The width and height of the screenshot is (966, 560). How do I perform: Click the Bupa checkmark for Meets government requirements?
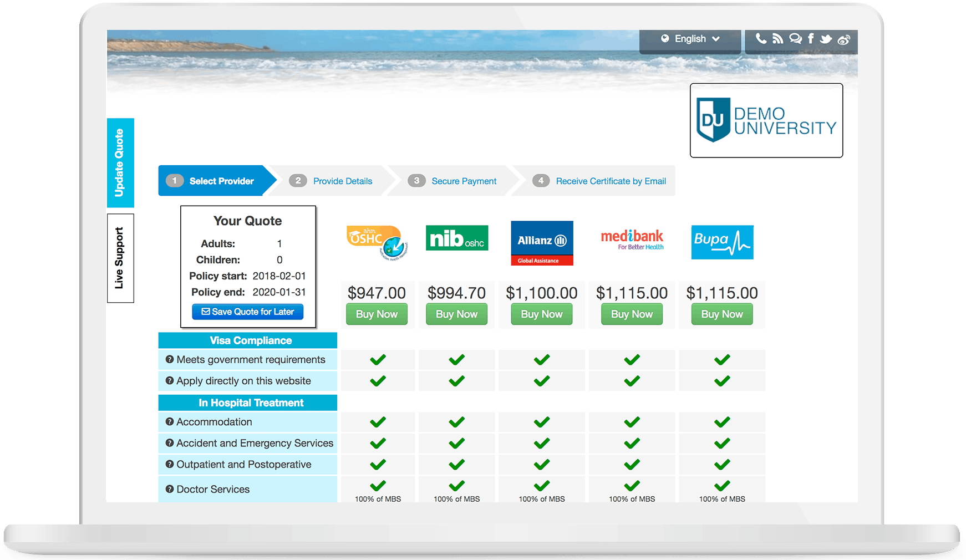click(722, 360)
